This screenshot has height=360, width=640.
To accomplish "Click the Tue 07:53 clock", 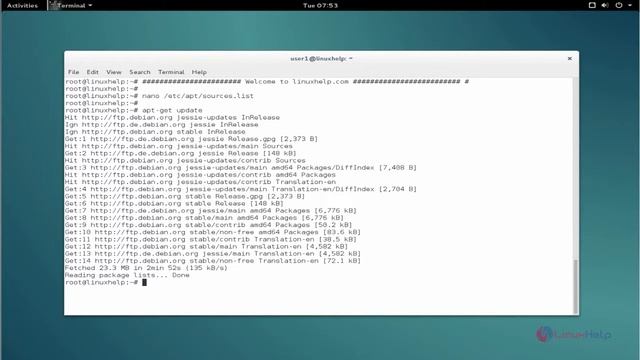I will click(320, 5).
